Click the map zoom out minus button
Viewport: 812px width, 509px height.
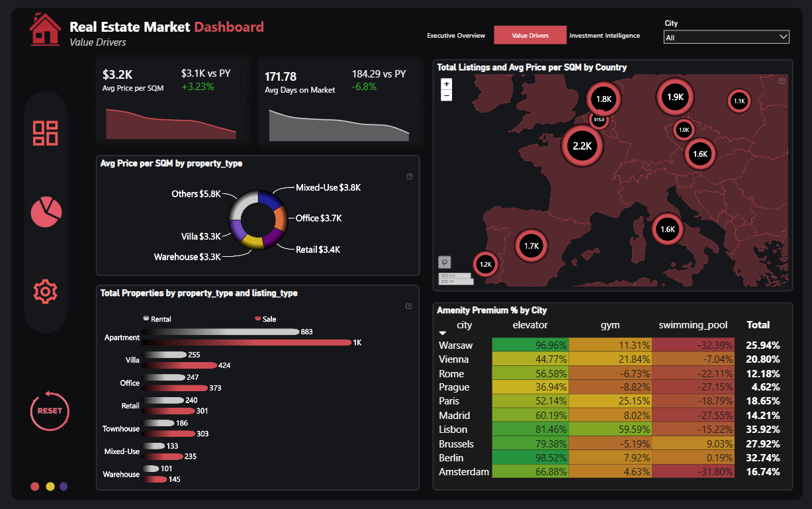coord(446,95)
